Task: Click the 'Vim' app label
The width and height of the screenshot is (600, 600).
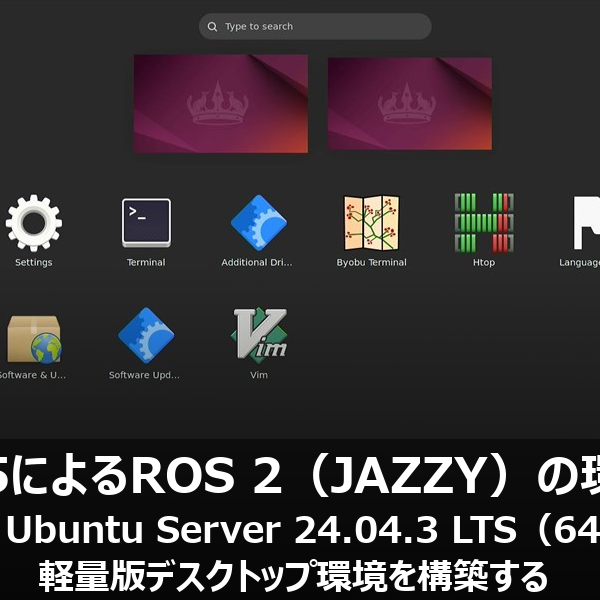Action: (258, 376)
